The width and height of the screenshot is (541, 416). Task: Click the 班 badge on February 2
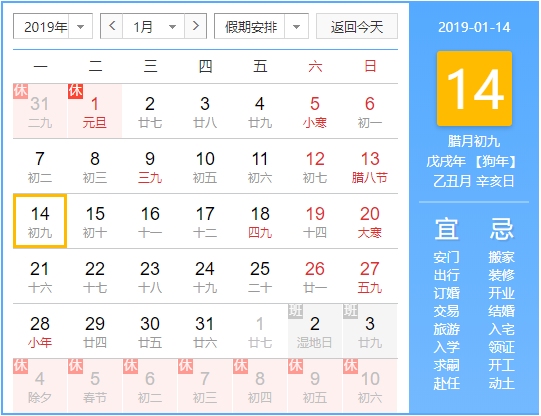295,311
